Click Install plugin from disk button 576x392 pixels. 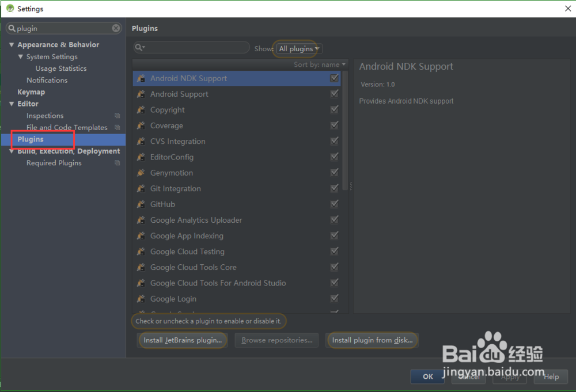372,340
